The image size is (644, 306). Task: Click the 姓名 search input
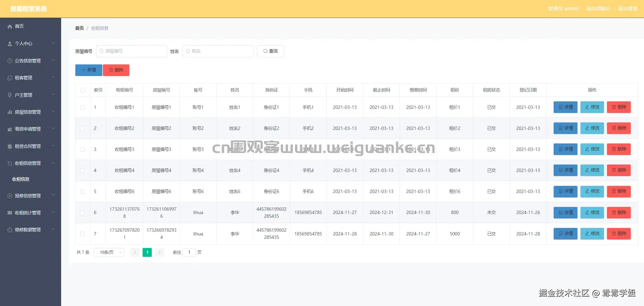(x=218, y=51)
